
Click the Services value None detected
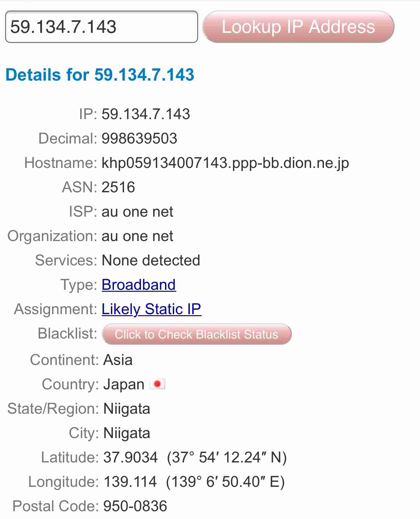click(x=151, y=260)
